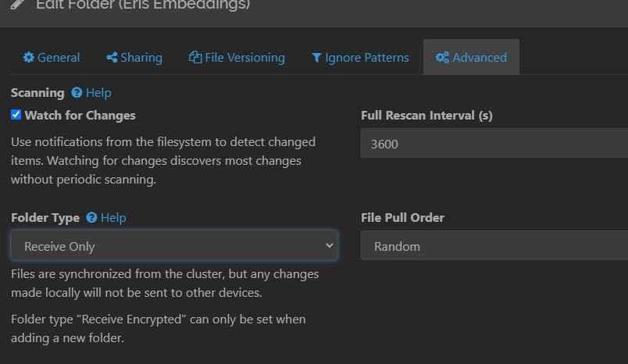Click the question mark icon beside Folder Type
The height and width of the screenshot is (364, 628).
click(x=91, y=218)
